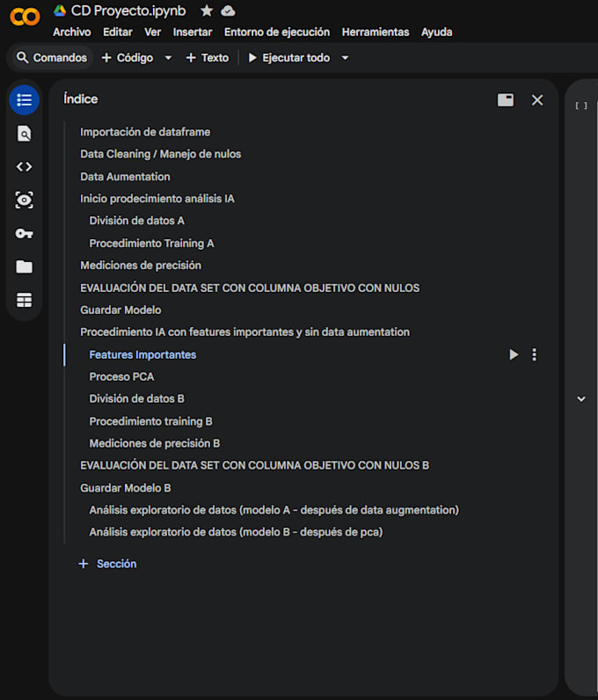Go to Procedimiento Training A

[x=151, y=244]
